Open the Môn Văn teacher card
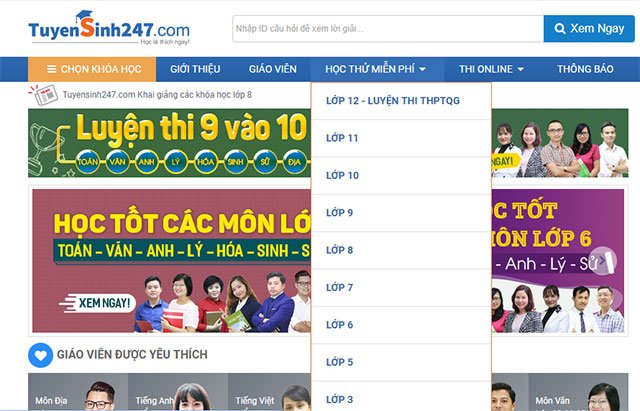Viewport: 640px width, 411px height. pos(578,392)
